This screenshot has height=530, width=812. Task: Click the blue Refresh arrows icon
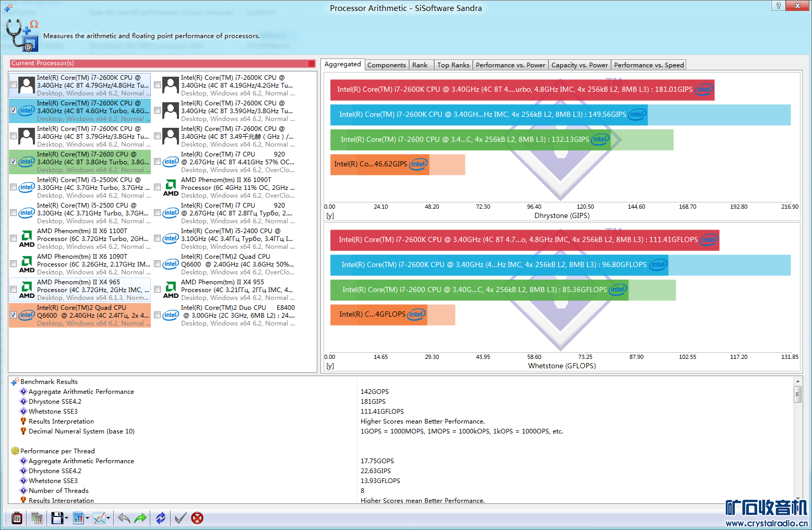(x=161, y=518)
